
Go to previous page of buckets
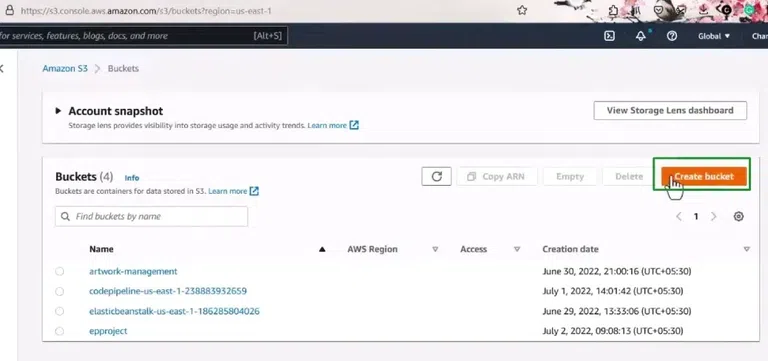[x=679, y=217]
